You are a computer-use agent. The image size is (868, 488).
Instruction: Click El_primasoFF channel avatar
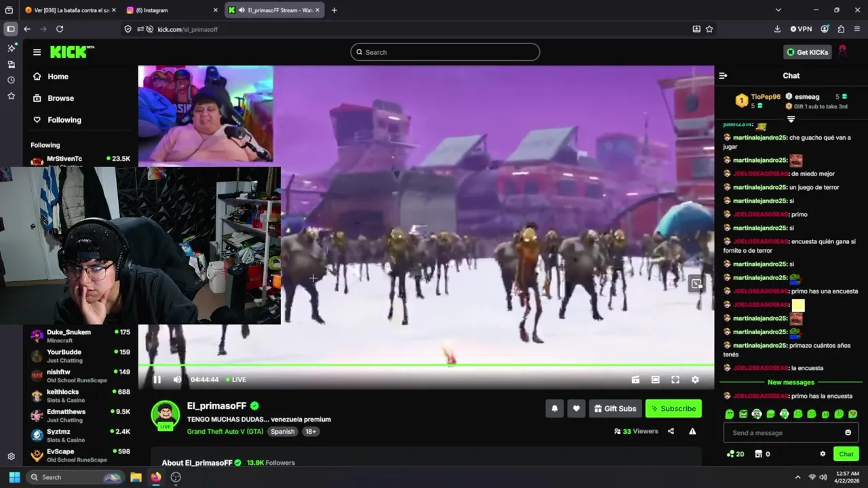click(165, 414)
